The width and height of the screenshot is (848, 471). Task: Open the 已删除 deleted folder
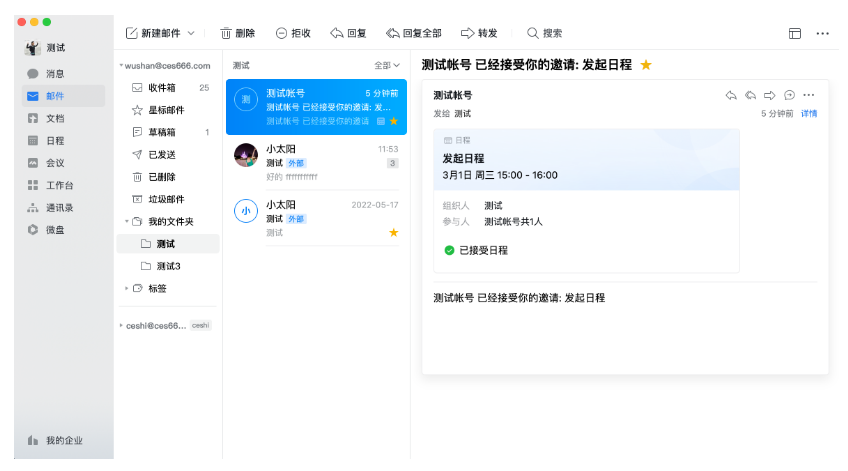tap(168, 177)
